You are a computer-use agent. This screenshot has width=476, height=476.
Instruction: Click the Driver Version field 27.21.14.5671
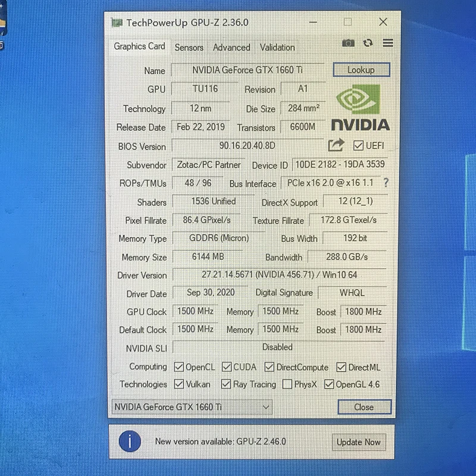coord(280,275)
